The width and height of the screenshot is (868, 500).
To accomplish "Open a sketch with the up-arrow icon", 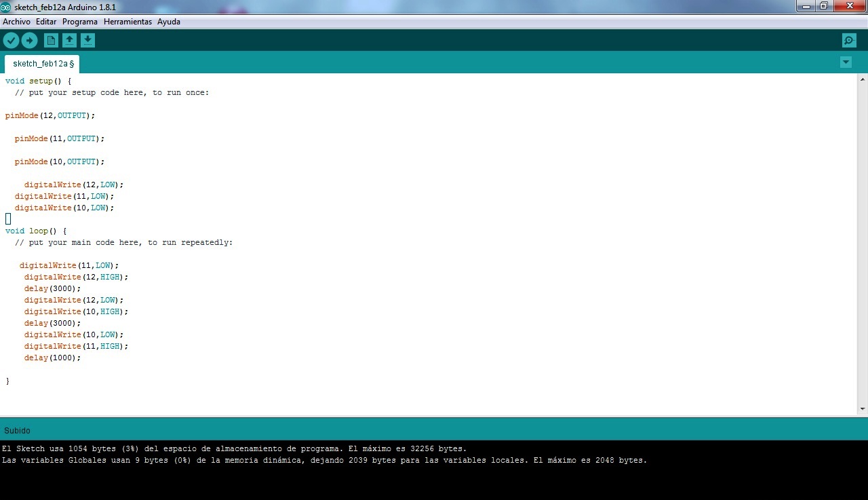I will (x=69, y=41).
